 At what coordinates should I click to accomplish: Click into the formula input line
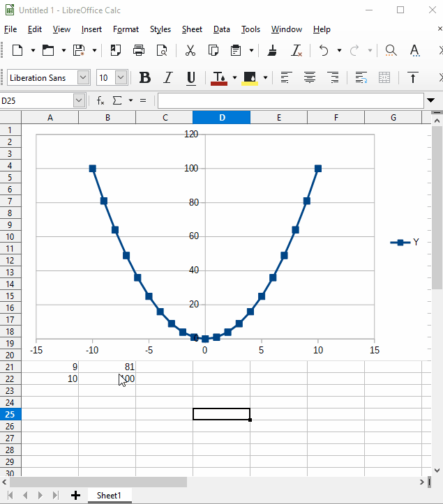pyautogui.click(x=290, y=100)
